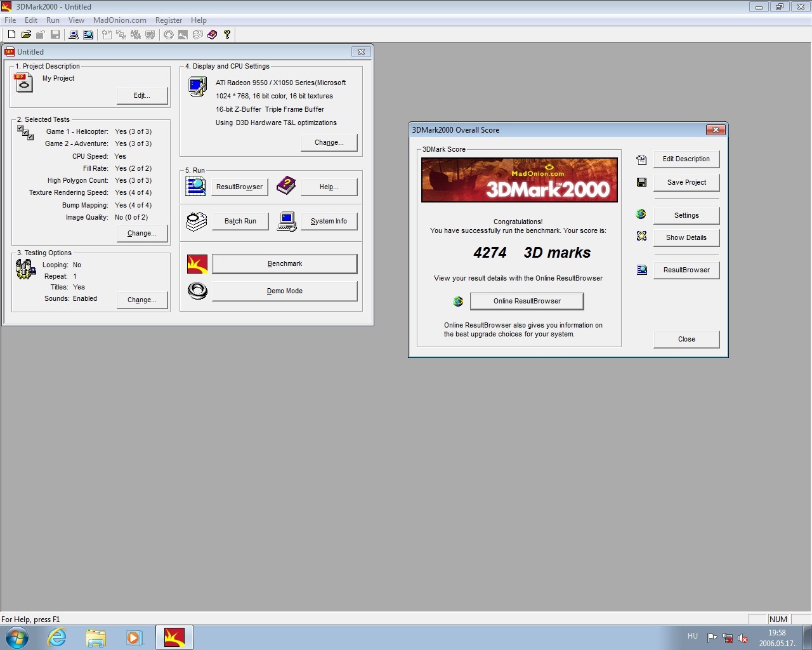Image resolution: width=812 pixels, height=650 pixels.
Task: Click Change... under Display and CPU Settings
Action: point(329,143)
